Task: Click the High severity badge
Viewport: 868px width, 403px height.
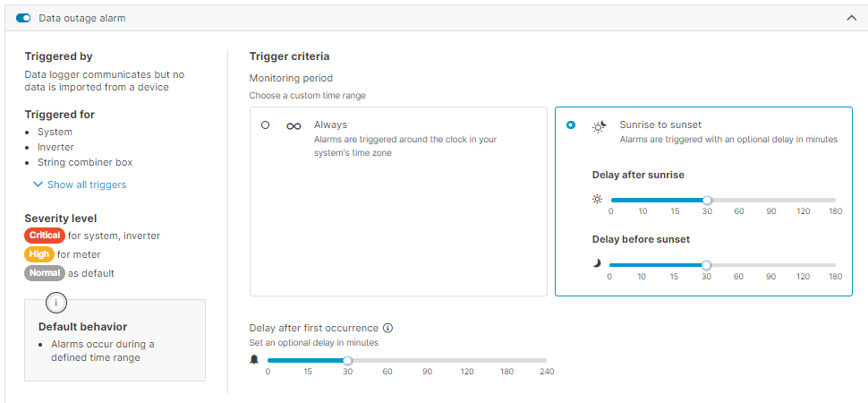Action: 39,254
